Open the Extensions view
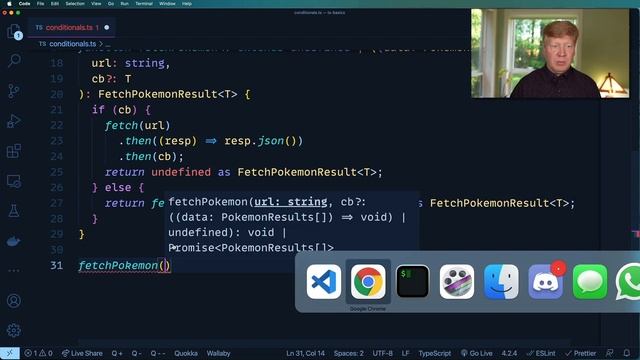This screenshot has height=360, width=640. [x=14, y=151]
